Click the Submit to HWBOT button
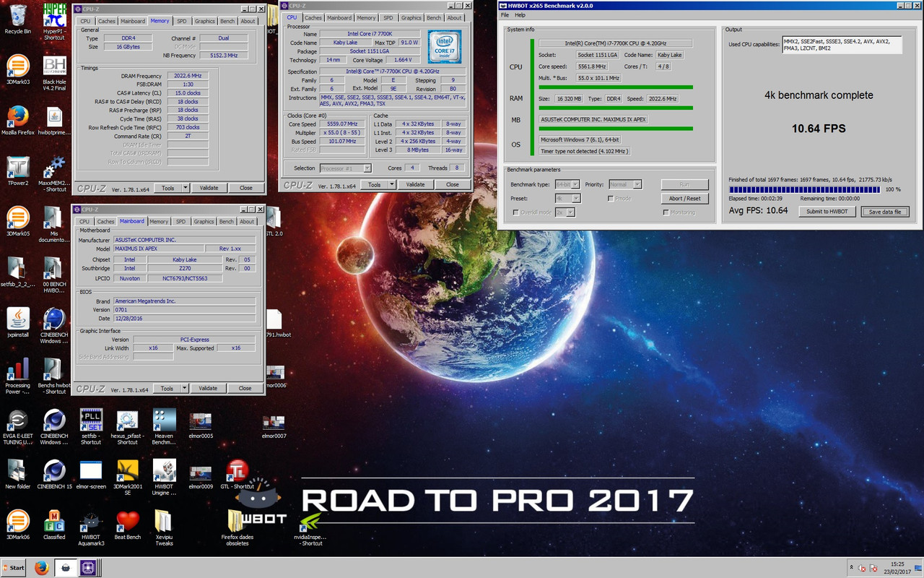Screen dimensions: 924x578 tap(827, 212)
